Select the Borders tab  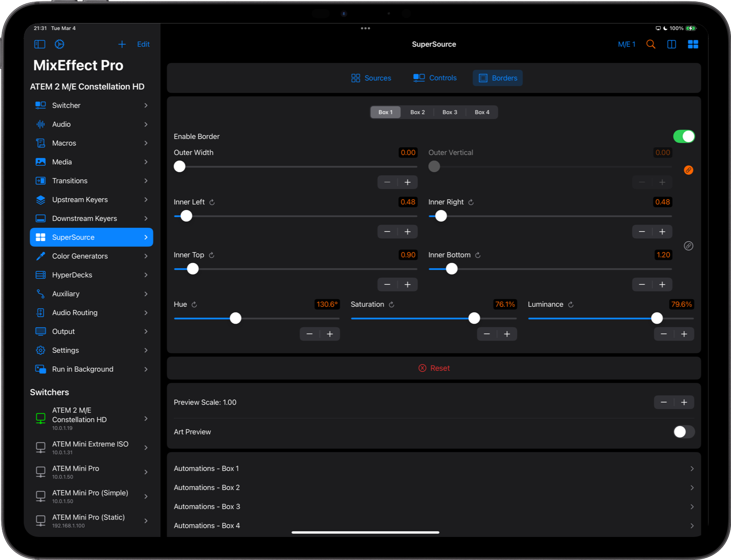pyautogui.click(x=498, y=78)
